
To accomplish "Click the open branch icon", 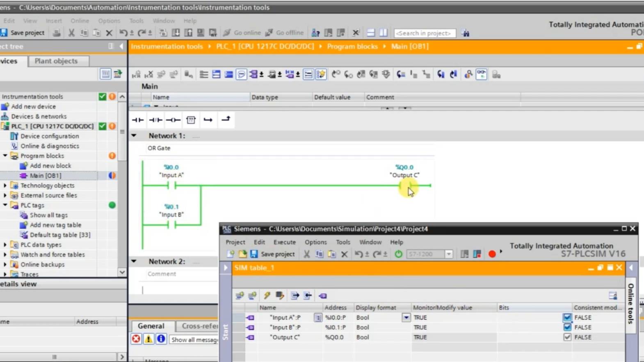I will click(x=208, y=120).
